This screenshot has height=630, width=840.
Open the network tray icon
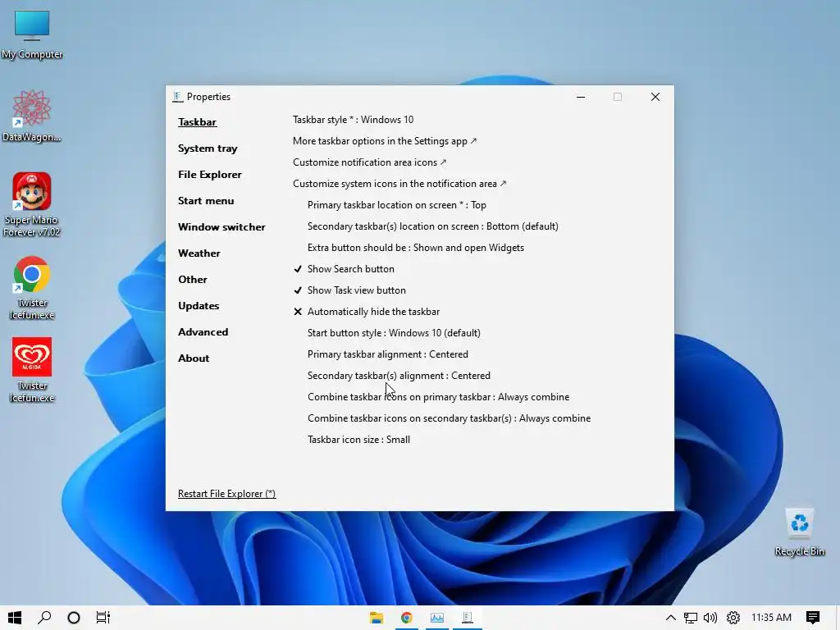[x=690, y=618]
